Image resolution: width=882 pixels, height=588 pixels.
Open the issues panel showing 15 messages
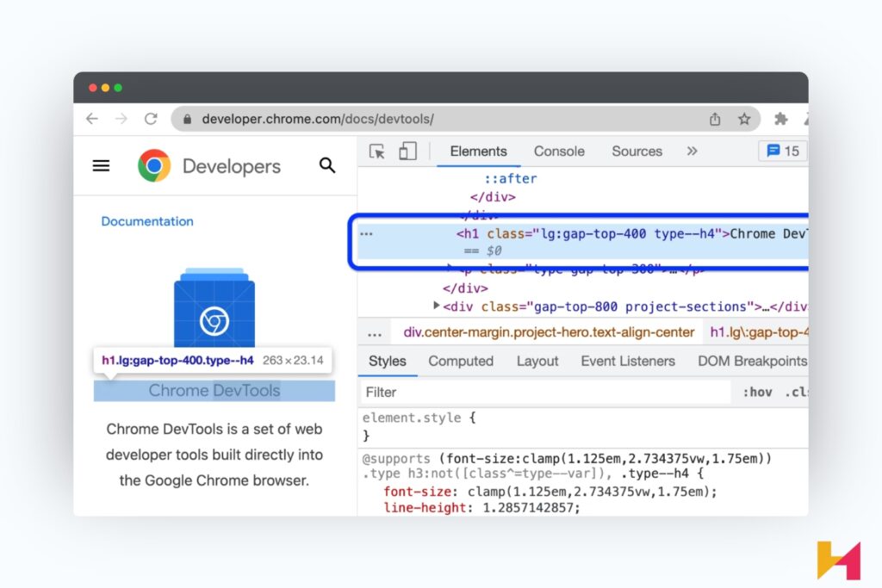coord(782,151)
